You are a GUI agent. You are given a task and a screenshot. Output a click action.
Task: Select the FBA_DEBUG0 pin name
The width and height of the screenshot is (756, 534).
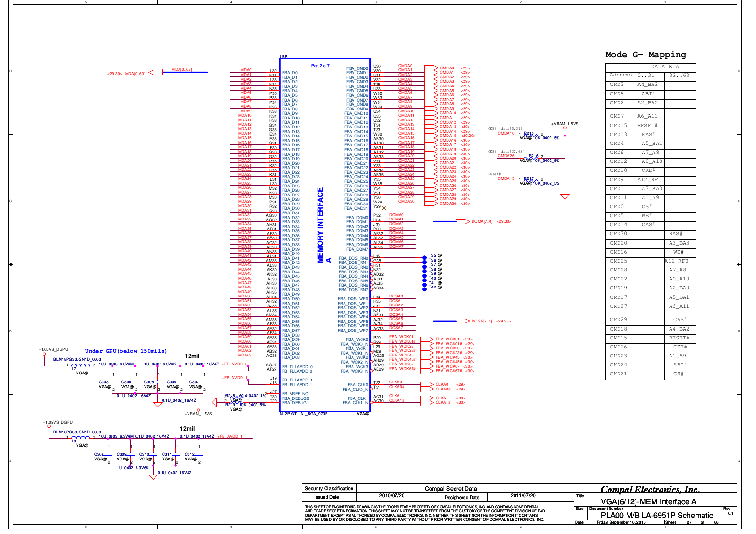click(295, 398)
